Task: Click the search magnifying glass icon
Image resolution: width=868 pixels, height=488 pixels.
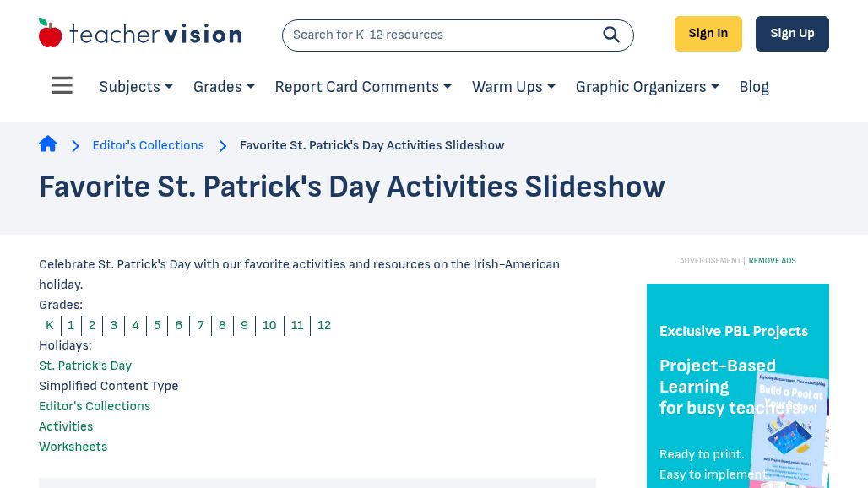Action: (x=611, y=35)
